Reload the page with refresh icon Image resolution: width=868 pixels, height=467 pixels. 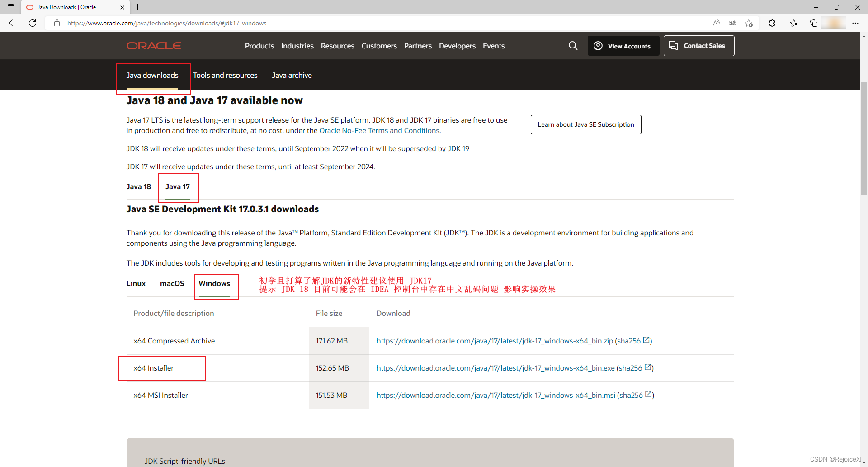pos(33,23)
